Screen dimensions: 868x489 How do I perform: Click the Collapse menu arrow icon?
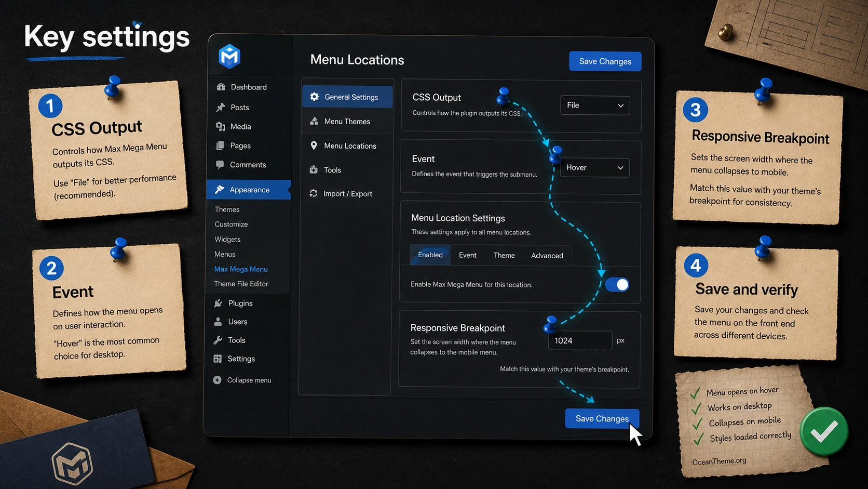coord(217,380)
